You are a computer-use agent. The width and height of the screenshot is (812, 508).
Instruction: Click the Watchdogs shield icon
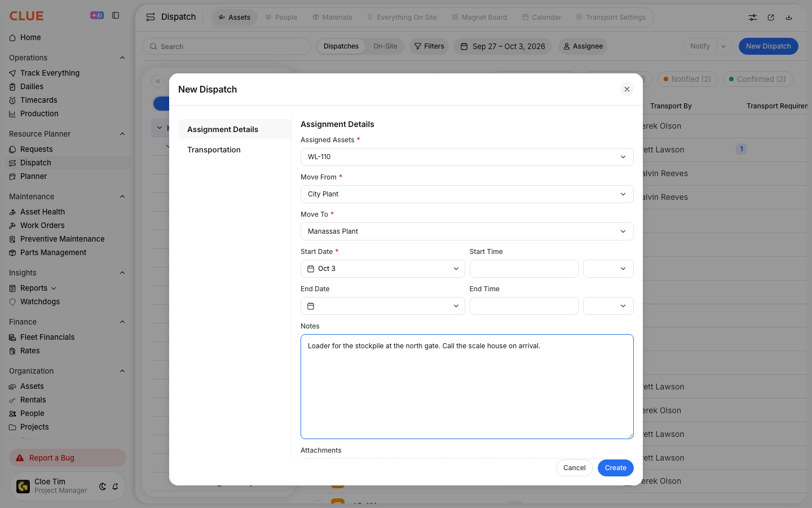pyautogui.click(x=12, y=302)
